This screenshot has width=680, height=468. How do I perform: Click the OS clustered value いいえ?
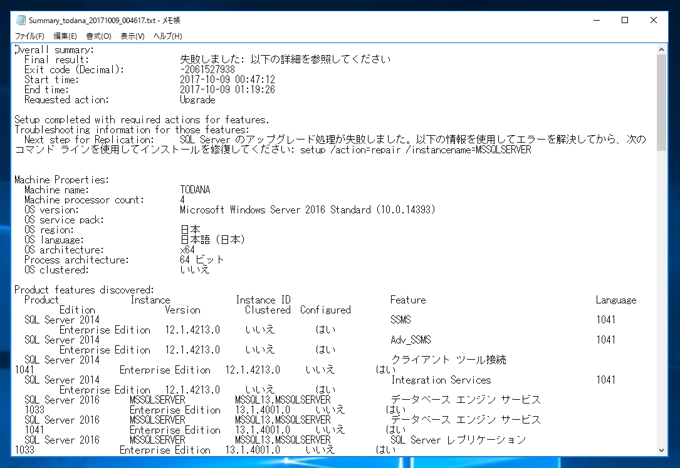[195, 270]
